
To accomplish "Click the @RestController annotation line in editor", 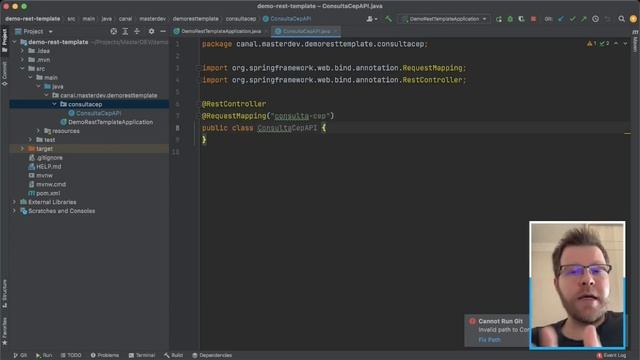I will click(x=234, y=104).
